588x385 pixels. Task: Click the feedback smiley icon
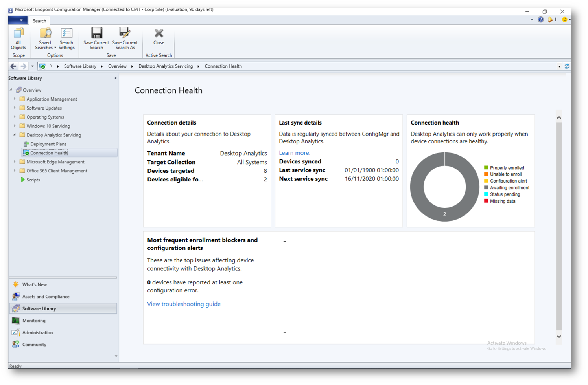(565, 20)
